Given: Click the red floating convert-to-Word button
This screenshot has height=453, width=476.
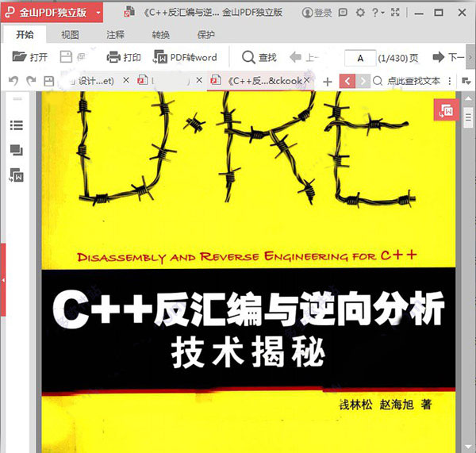Looking at the screenshot, I should coord(446,109).
